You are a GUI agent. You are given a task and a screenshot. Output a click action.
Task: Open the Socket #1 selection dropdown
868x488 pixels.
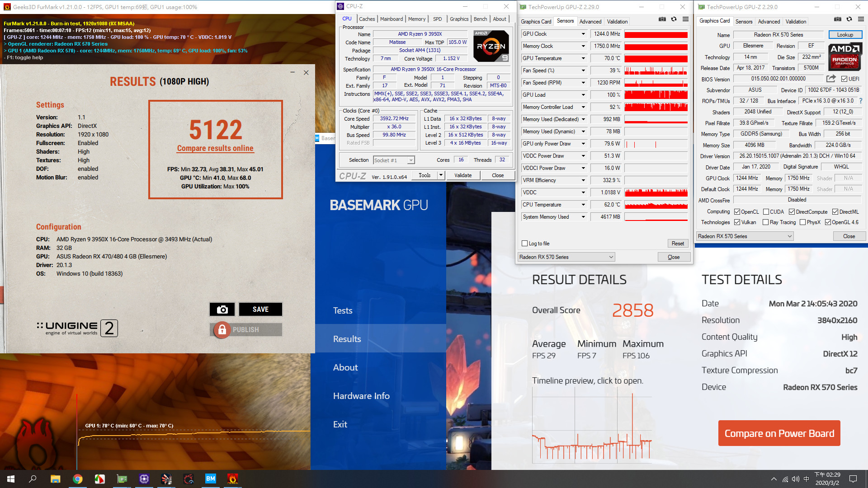(x=394, y=160)
